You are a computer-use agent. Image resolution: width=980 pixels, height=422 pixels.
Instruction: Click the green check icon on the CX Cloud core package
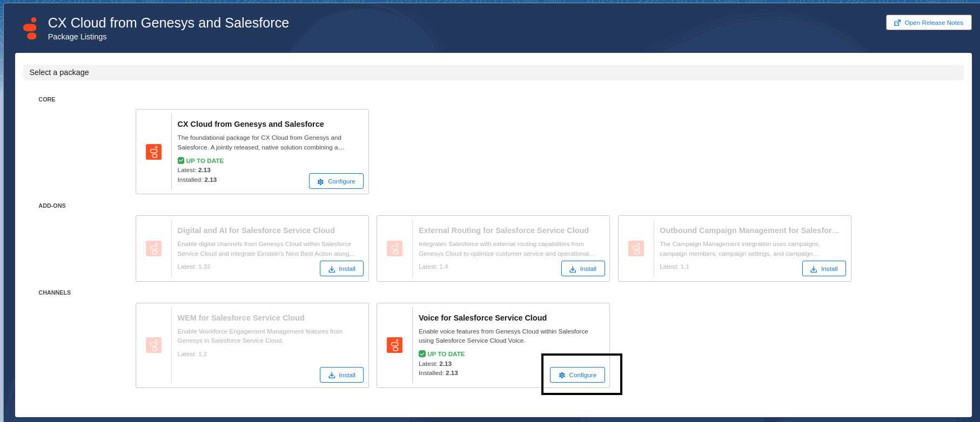(x=181, y=161)
